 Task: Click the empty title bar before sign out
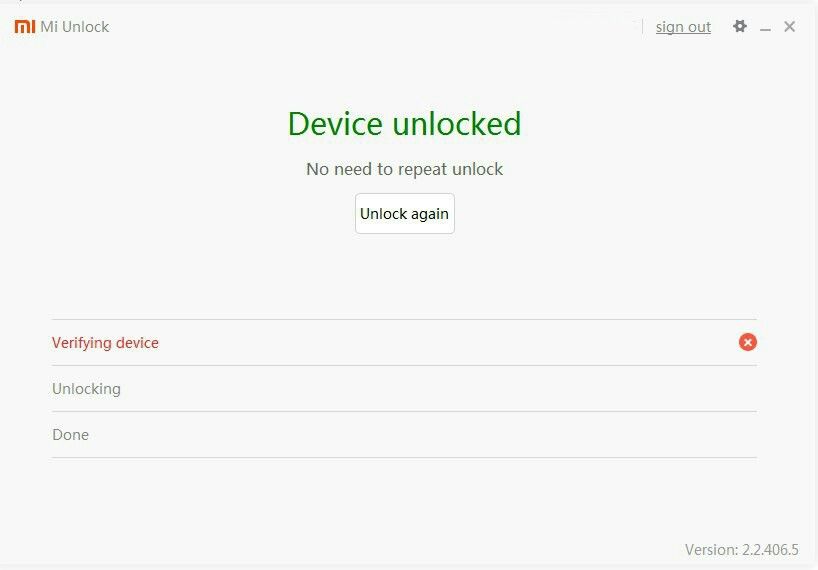click(x=376, y=27)
